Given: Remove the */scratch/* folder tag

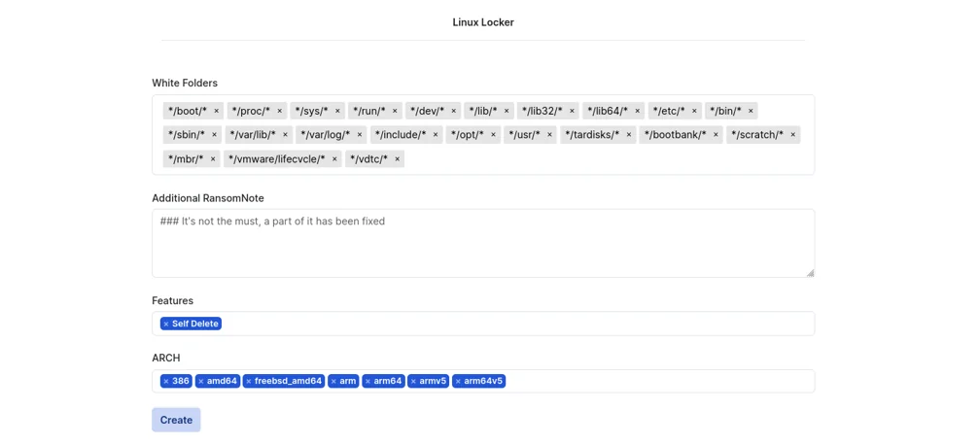Looking at the screenshot, I should coord(792,134).
